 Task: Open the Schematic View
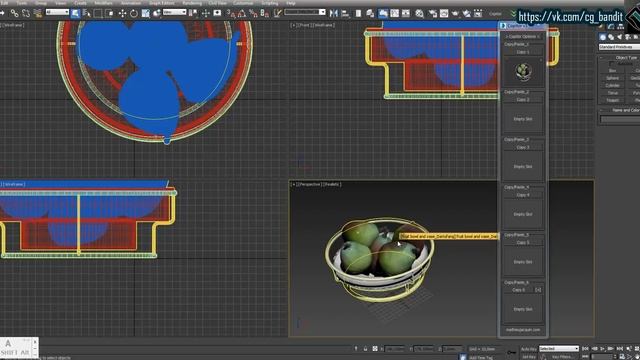(x=406, y=13)
